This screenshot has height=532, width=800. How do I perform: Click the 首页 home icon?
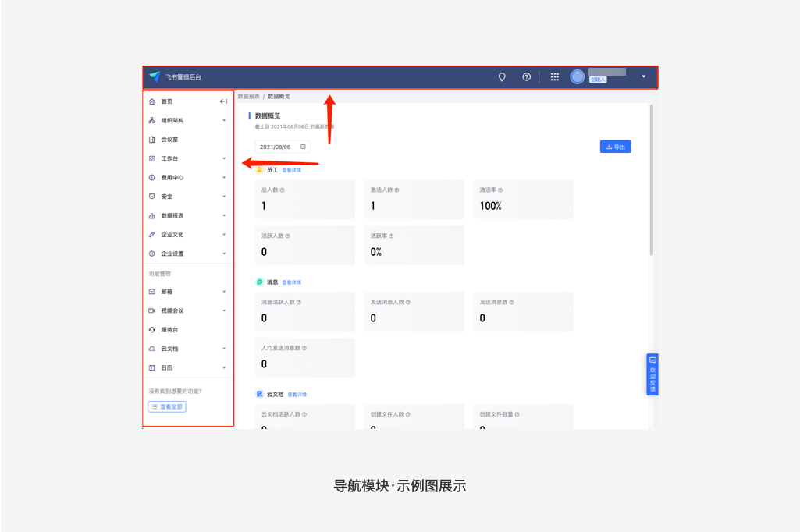(x=152, y=101)
